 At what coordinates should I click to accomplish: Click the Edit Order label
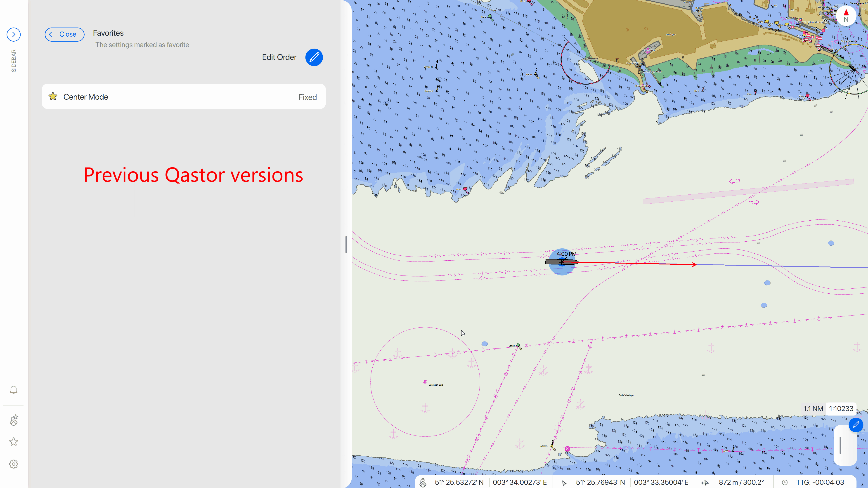point(279,57)
